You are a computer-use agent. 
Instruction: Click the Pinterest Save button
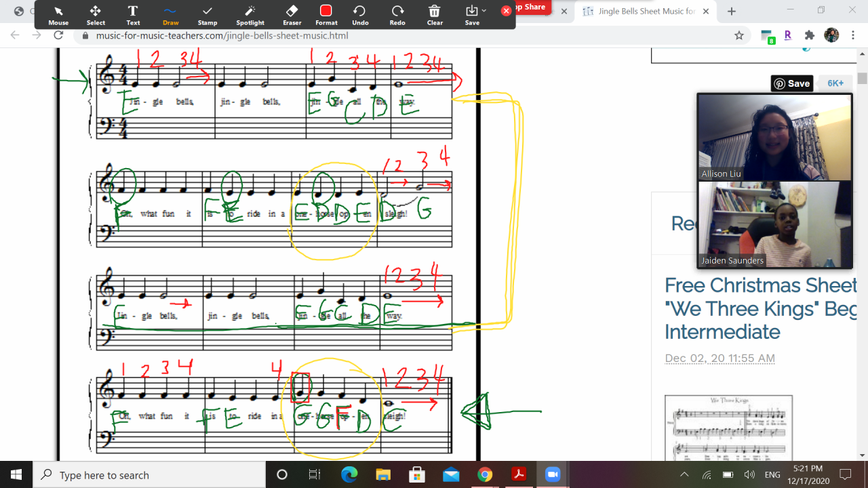pos(792,83)
